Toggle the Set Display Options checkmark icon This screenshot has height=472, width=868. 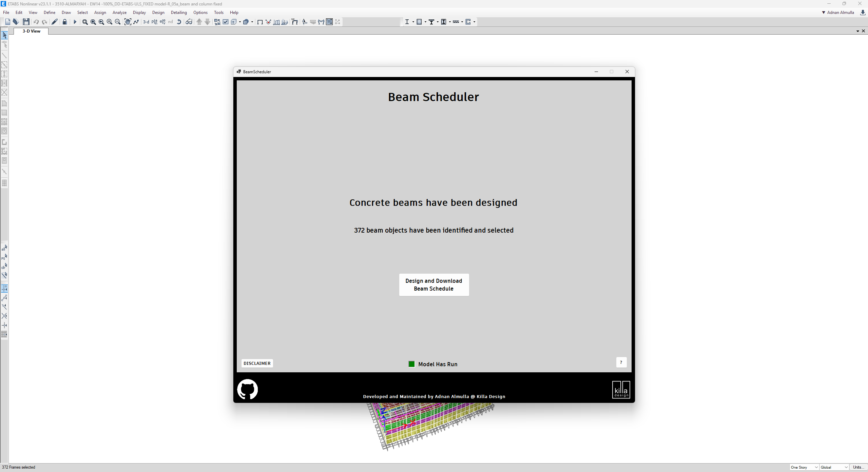[226, 22]
